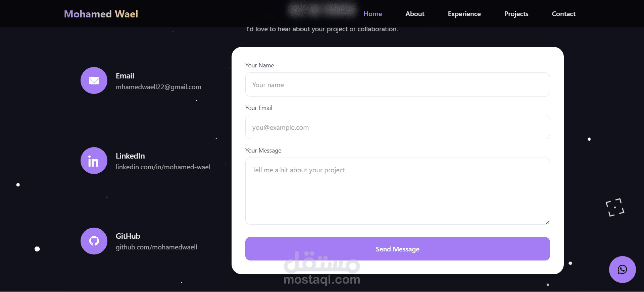The width and height of the screenshot is (644, 292).
Task: Select Projects in the top navigation
Action: click(516, 14)
